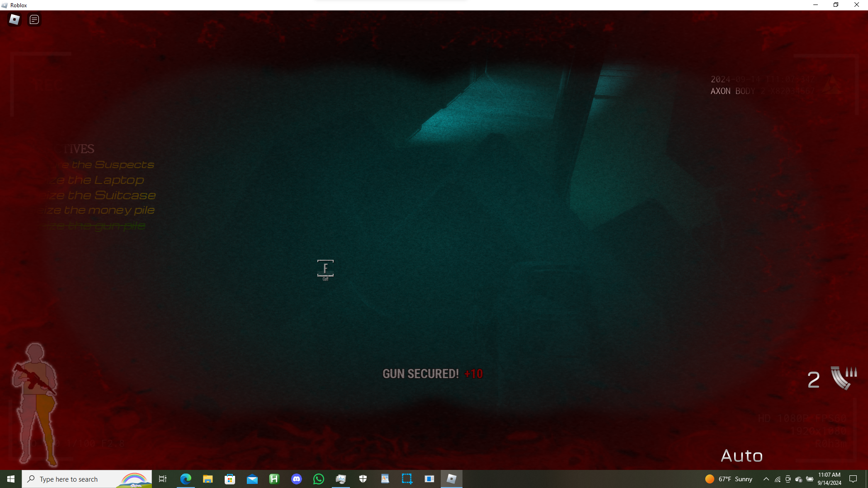Screen dimensions: 868x488
Task: Click the magazine ammo icon
Action: (x=843, y=378)
